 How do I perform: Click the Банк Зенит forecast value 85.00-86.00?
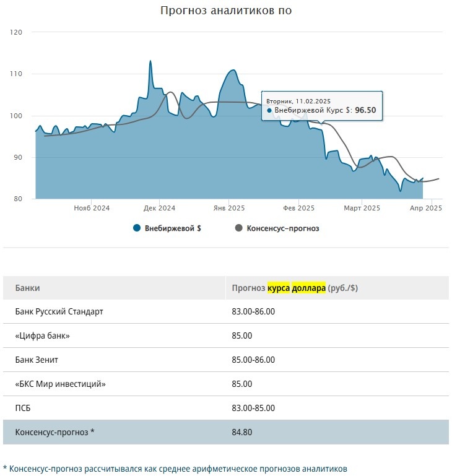pos(253,360)
